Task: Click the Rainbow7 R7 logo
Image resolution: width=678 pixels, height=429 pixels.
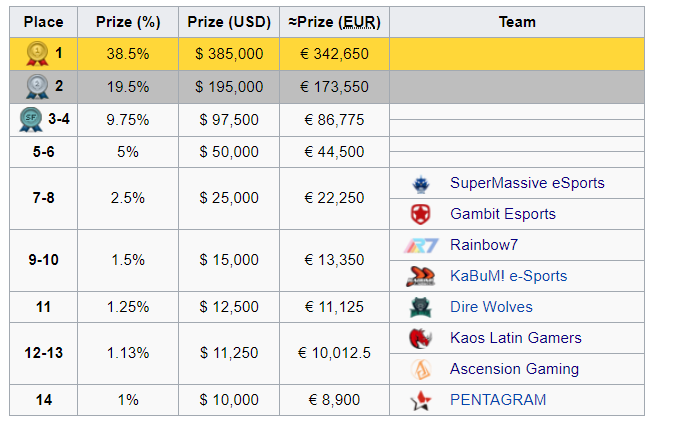Action: click(x=421, y=246)
